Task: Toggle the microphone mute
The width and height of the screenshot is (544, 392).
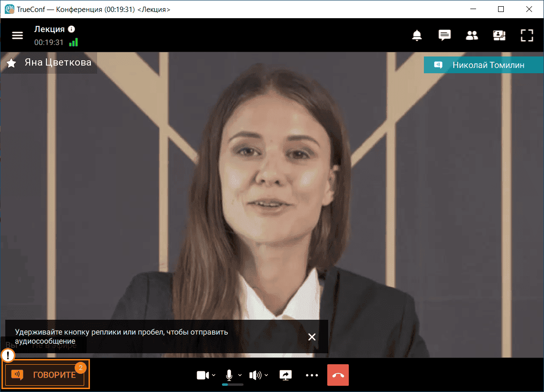Action: (x=229, y=375)
